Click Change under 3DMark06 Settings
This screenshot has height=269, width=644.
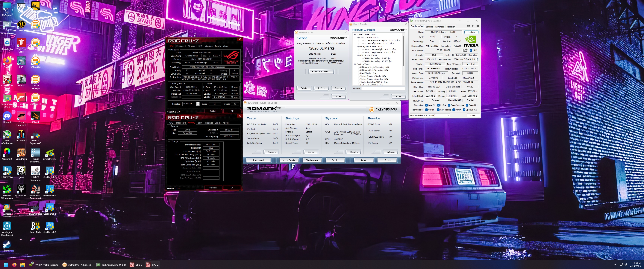click(311, 152)
